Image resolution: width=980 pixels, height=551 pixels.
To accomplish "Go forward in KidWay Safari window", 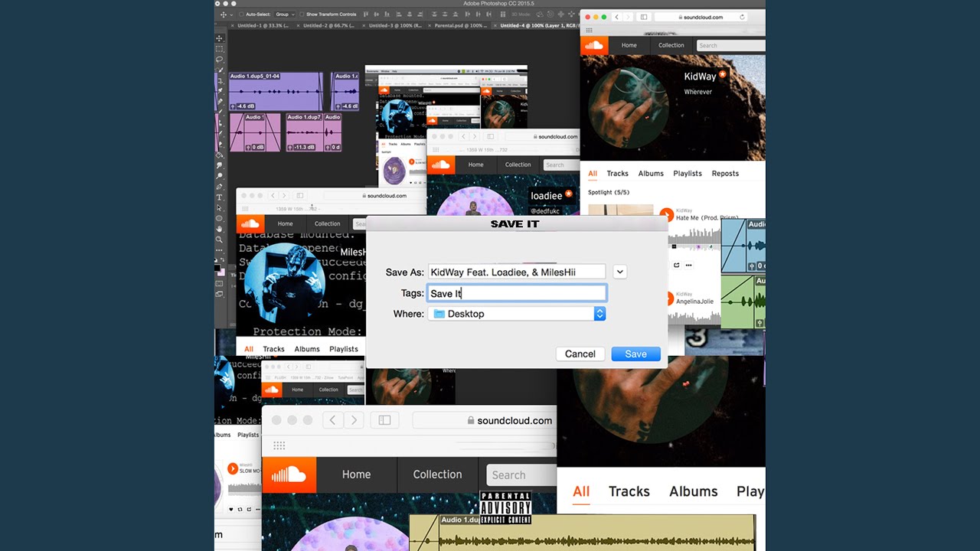I will (627, 17).
